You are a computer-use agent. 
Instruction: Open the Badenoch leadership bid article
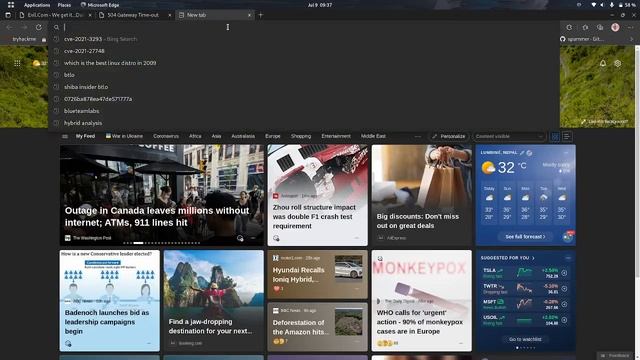pos(109,301)
